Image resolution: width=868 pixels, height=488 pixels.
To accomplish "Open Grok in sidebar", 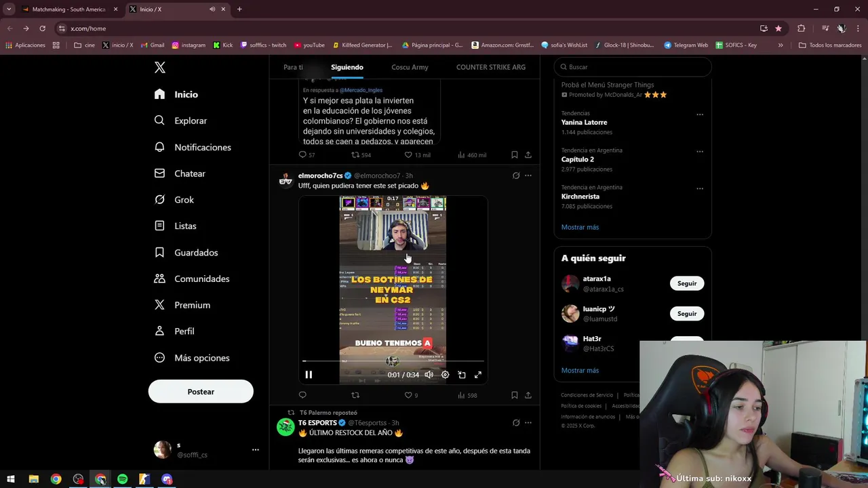I will (174, 200).
